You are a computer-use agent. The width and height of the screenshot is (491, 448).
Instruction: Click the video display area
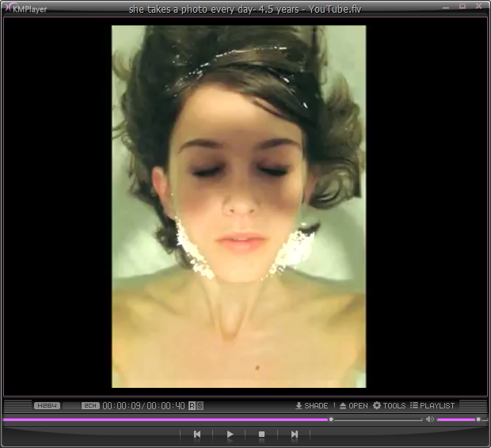pos(238,206)
